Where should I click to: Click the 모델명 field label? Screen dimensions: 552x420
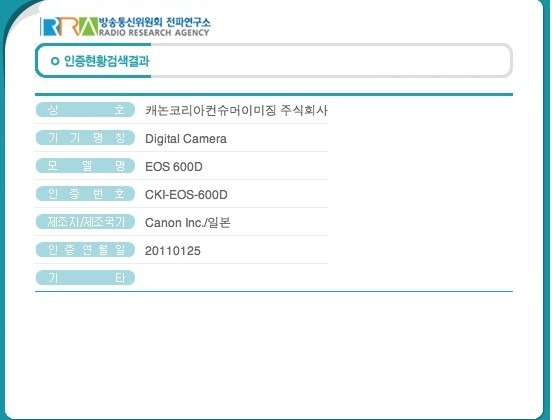[x=85, y=166]
